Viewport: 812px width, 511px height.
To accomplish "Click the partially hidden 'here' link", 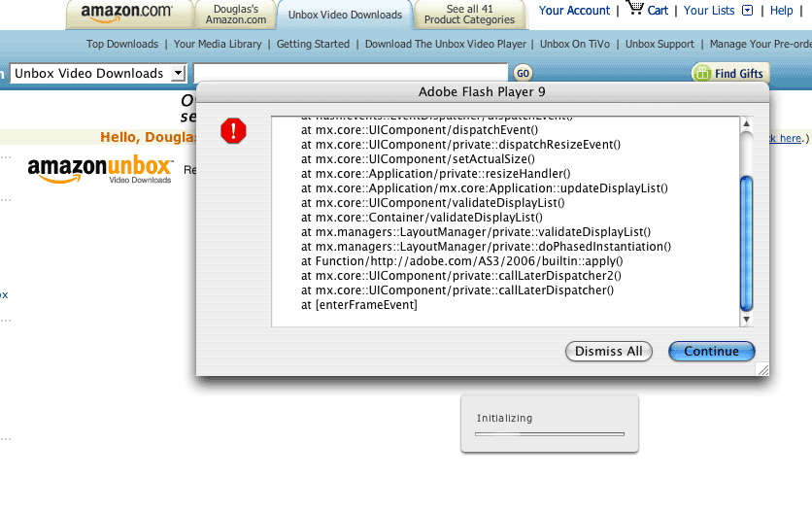I will 786,138.
